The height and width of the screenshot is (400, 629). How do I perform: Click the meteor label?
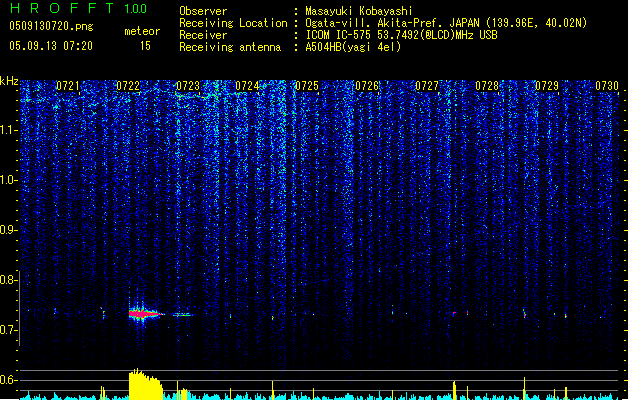(142, 31)
